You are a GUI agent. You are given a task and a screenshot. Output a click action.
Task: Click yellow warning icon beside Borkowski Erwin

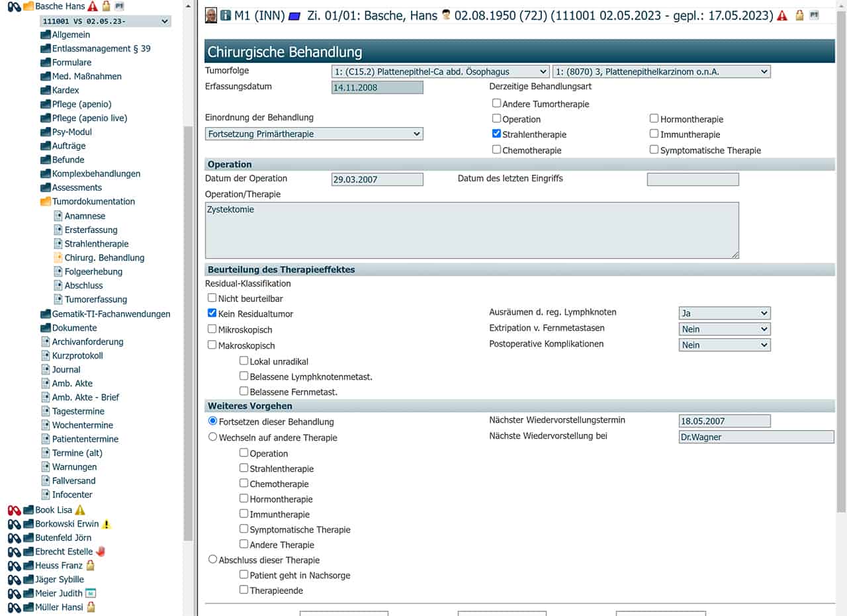click(107, 524)
